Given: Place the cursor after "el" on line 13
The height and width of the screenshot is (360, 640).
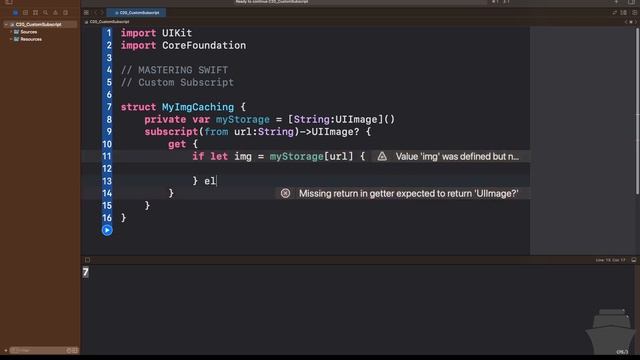Looking at the screenshot, I should [x=217, y=181].
